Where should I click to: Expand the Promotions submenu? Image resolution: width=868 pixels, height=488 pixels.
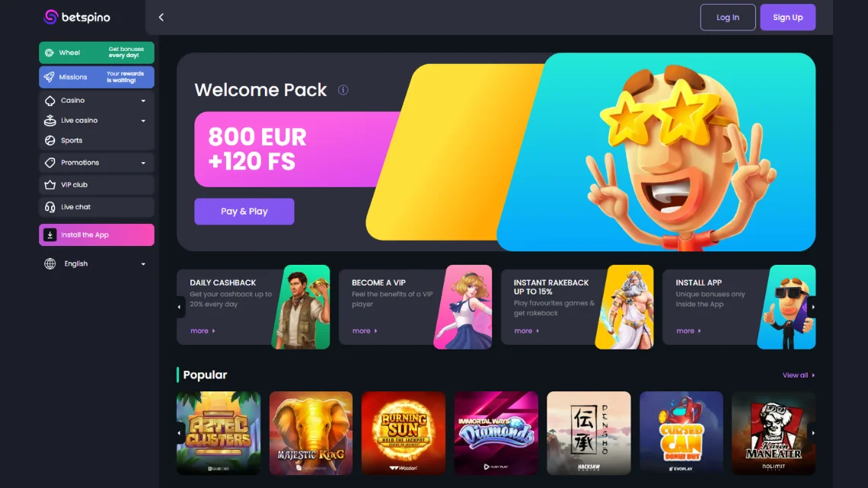97,163
